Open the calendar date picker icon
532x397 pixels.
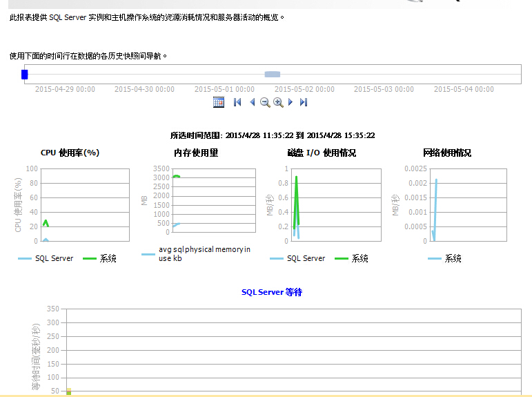[219, 102]
